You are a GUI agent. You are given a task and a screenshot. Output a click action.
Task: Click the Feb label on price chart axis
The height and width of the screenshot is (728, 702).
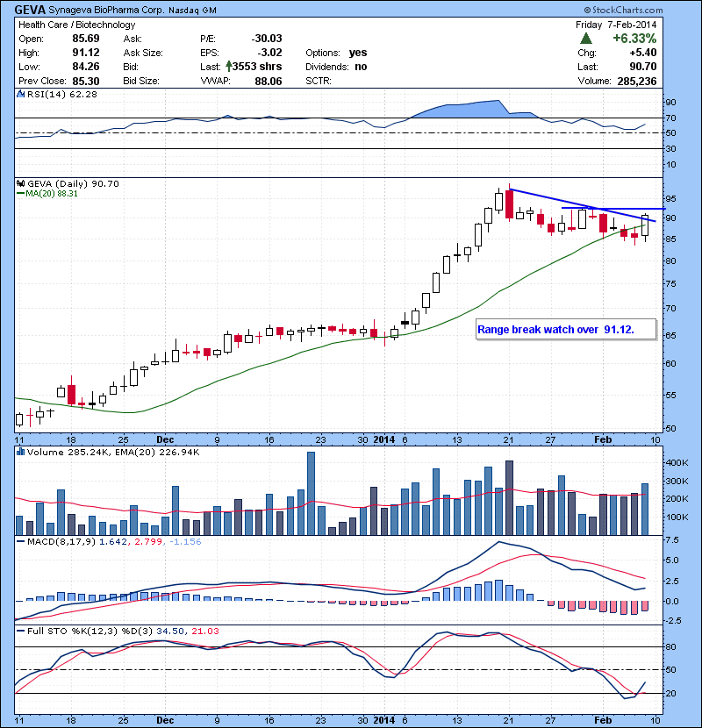coord(603,439)
